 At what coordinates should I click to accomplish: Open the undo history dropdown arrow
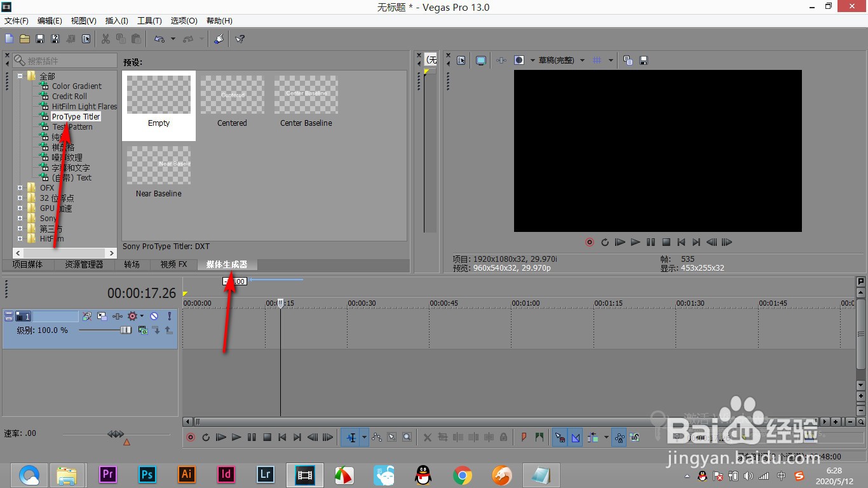(173, 39)
